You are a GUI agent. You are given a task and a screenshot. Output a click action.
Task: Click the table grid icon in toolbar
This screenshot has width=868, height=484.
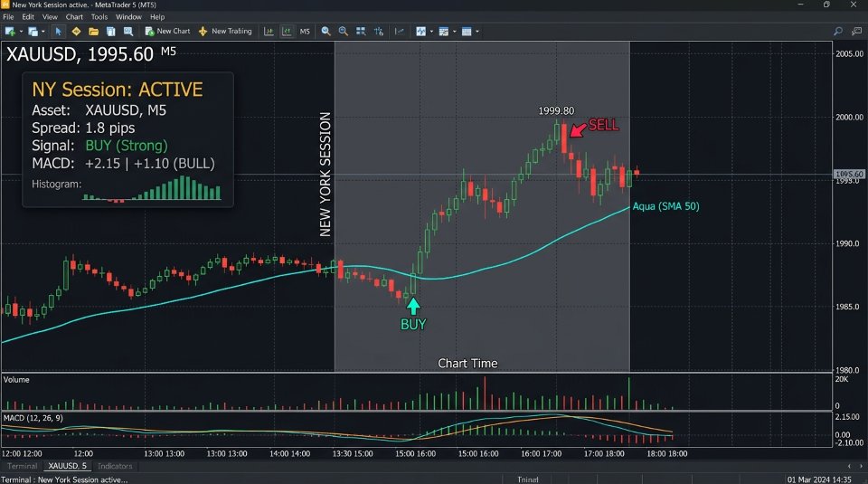pyautogui.click(x=467, y=32)
